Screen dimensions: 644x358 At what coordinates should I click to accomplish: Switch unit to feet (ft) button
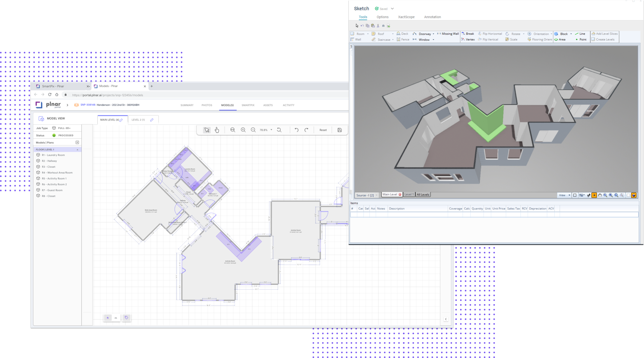coord(108,318)
